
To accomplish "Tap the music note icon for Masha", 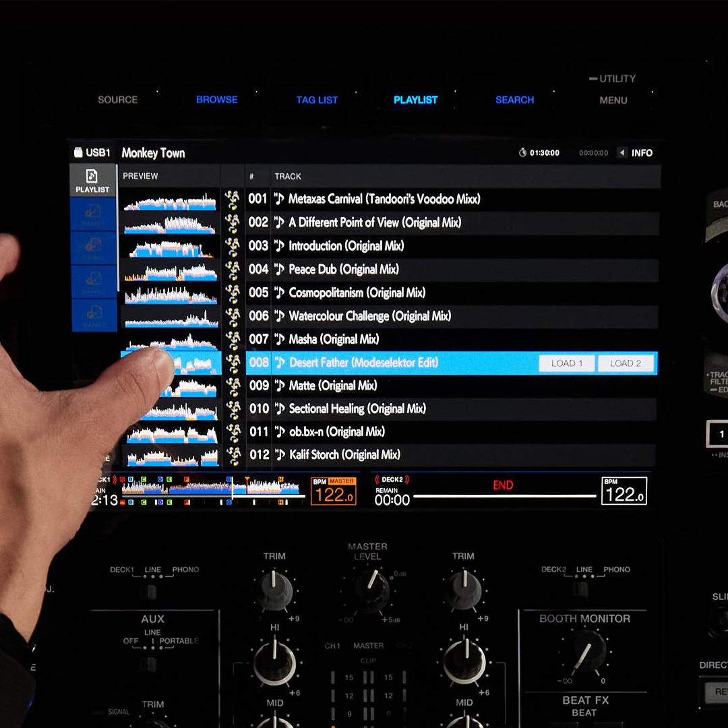I will (280, 339).
